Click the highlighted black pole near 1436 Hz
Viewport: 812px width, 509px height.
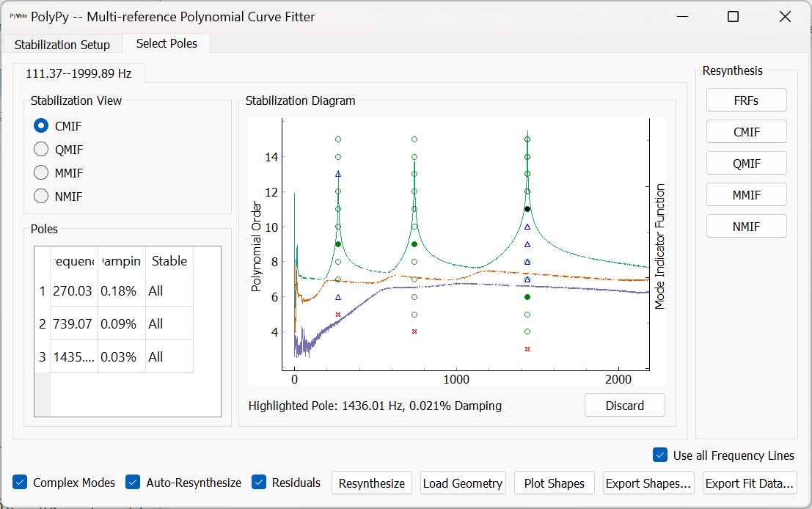[x=527, y=208]
